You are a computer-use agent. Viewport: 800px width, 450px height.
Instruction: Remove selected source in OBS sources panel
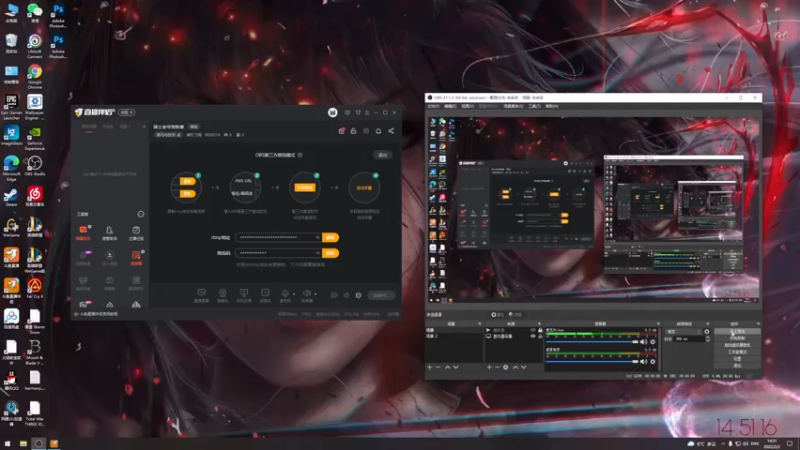click(497, 367)
